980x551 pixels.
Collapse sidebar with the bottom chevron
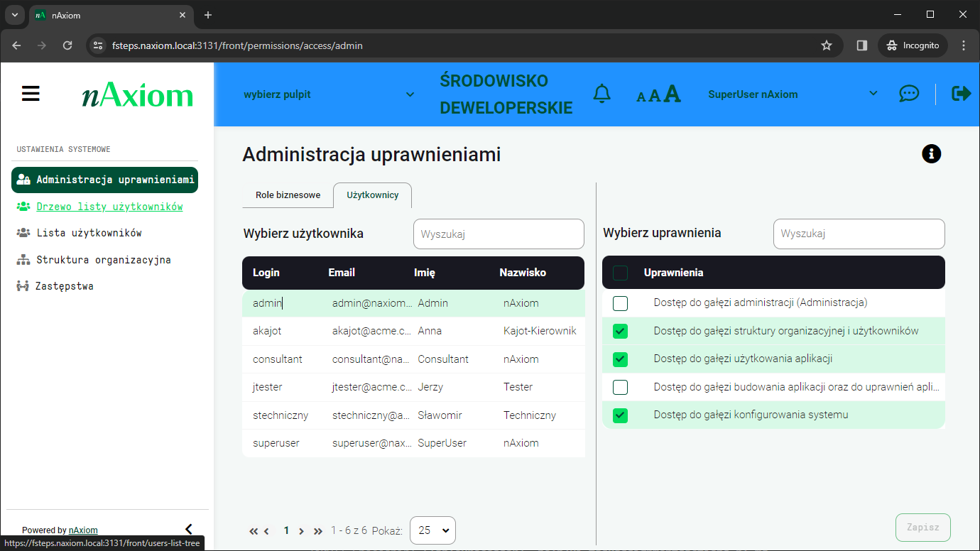(188, 529)
